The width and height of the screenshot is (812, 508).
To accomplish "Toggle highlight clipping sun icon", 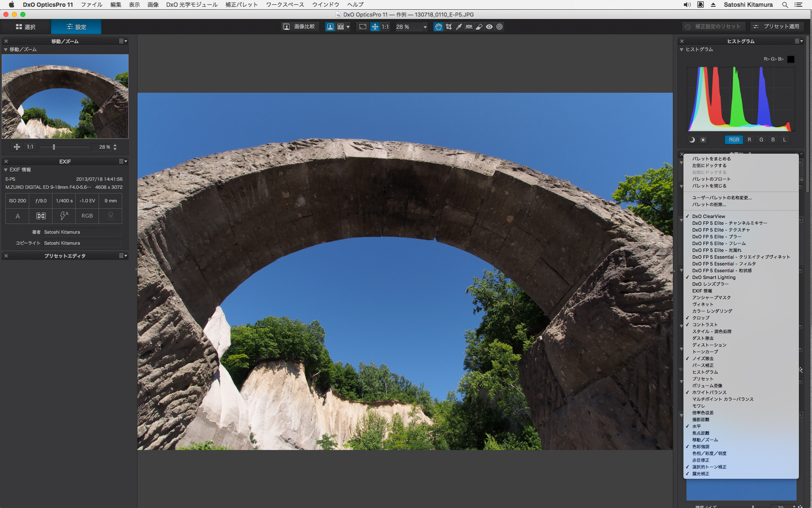I will coord(703,140).
